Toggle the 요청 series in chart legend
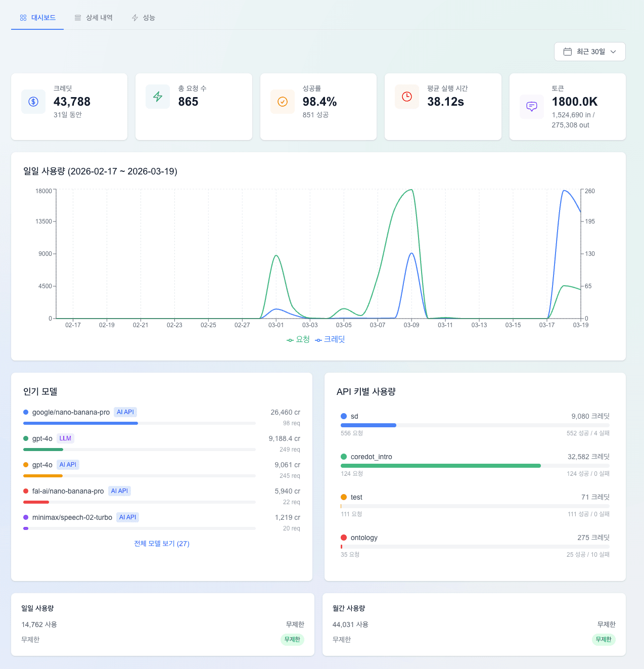Viewport: 644px width, 669px height. pyautogui.click(x=298, y=339)
